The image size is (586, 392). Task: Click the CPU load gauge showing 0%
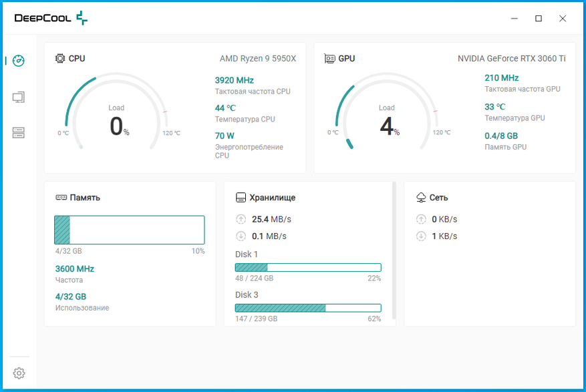point(116,112)
